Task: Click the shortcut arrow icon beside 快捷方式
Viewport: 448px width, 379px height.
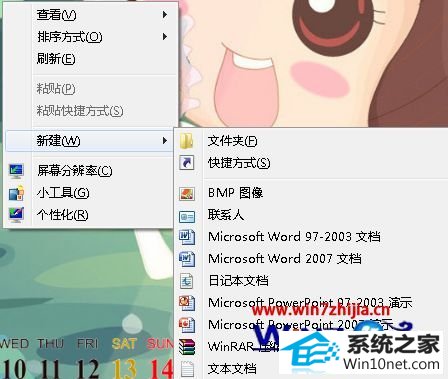Action: [x=187, y=163]
